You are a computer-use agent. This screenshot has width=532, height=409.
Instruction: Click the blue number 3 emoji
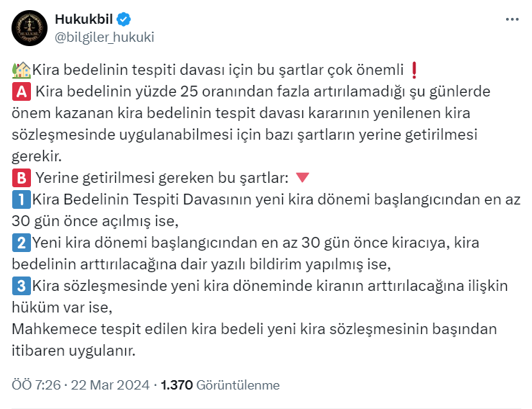(20, 286)
